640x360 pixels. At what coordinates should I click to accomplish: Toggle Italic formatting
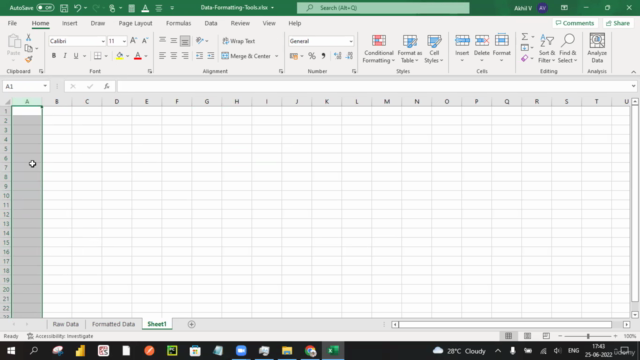64,56
